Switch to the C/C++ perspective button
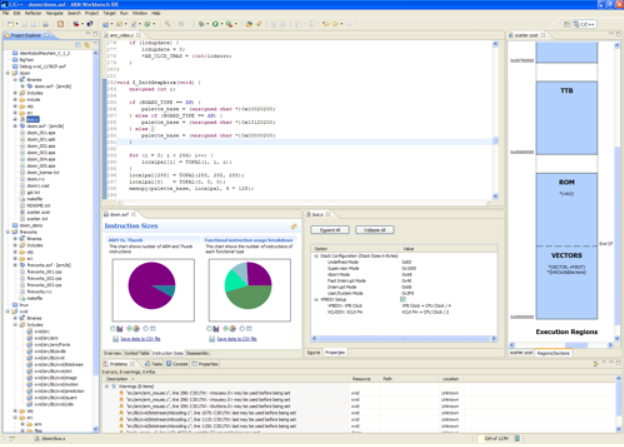This screenshot has height=447, width=624. (584, 24)
